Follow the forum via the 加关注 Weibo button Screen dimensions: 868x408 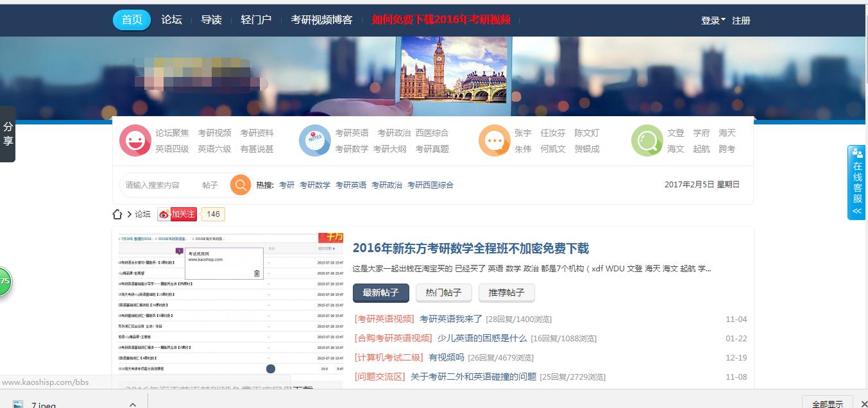coord(178,214)
